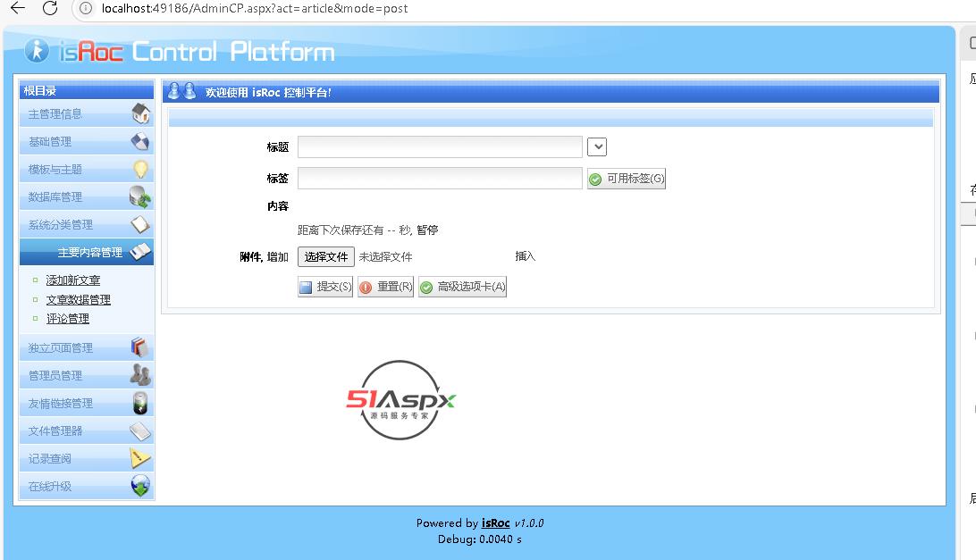The height and width of the screenshot is (560, 976).
Task: Click the 重置(R) reset button
Action: click(x=386, y=287)
